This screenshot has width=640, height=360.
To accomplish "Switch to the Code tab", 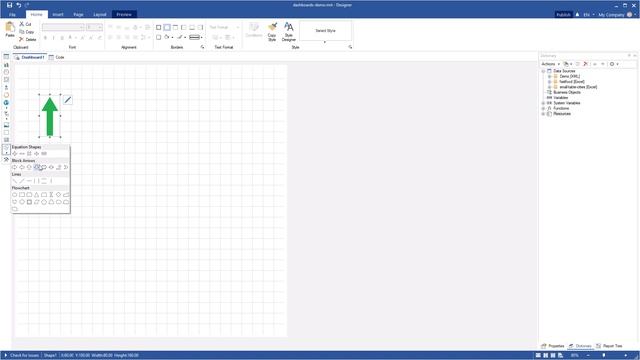I will (x=57, y=57).
